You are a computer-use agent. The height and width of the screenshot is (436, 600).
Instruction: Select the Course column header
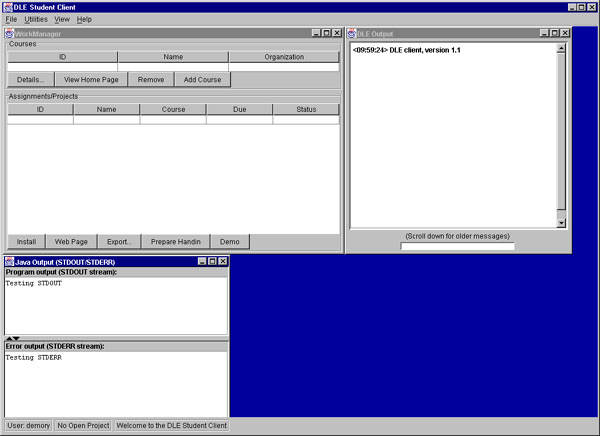[x=173, y=109]
